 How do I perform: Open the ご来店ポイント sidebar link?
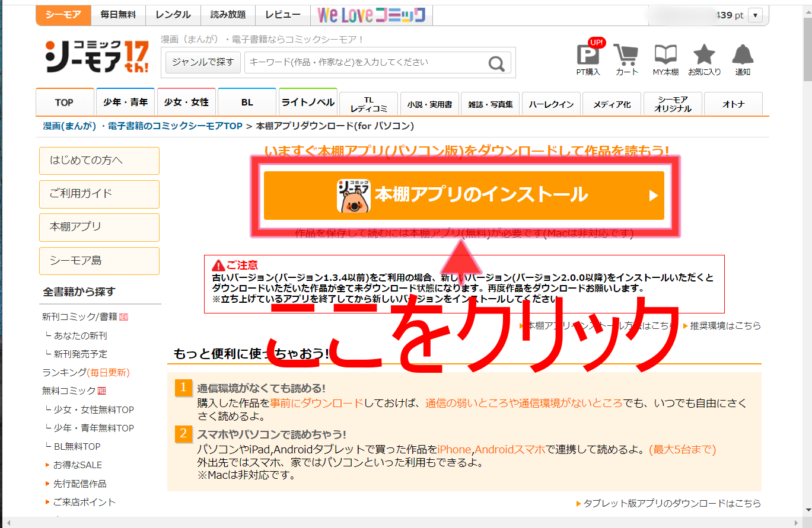pos(84,502)
